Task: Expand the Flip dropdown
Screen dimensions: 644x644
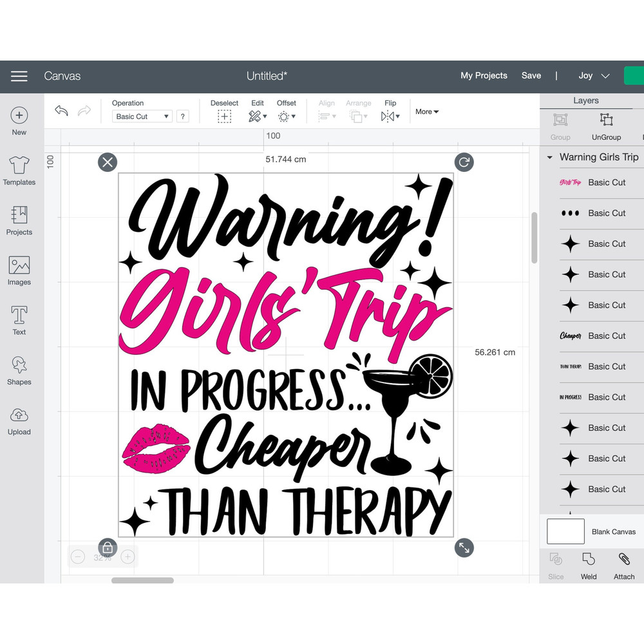Action: [x=390, y=117]
